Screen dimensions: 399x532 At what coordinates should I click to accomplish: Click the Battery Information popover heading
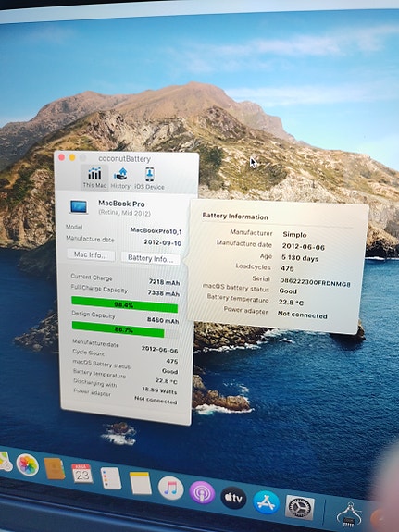235,217
